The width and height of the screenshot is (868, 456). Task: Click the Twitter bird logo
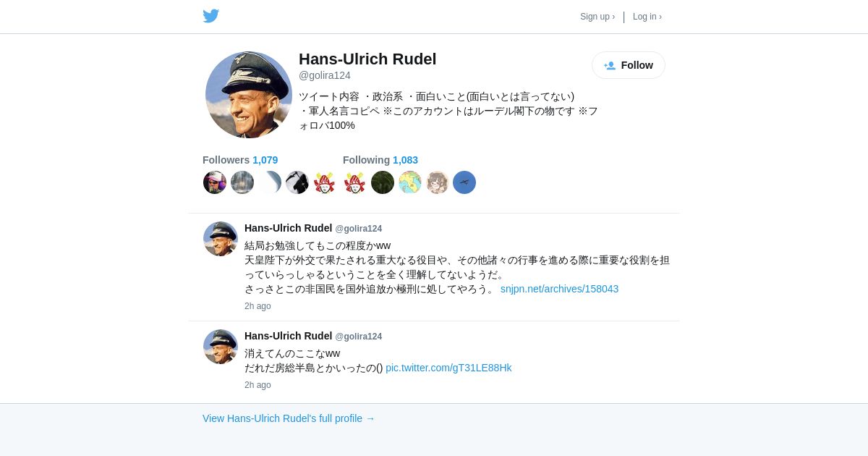[x=210, y=16]
